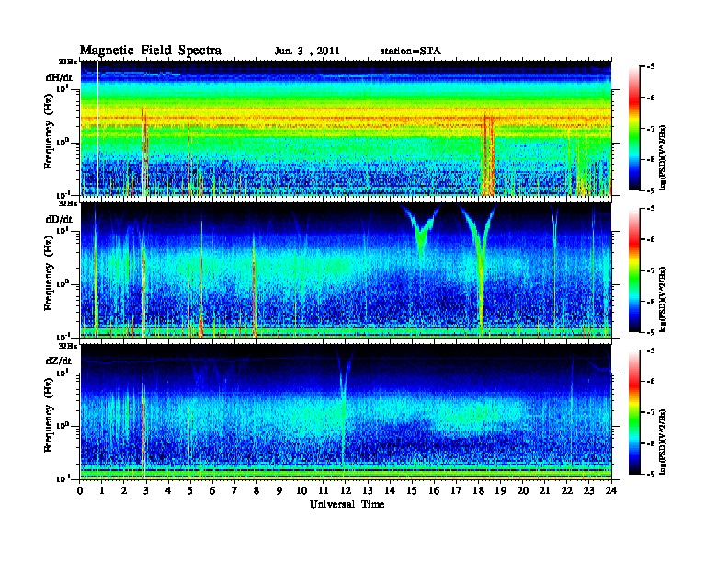Click the "Universal Time" axis title

pos(347,504)
